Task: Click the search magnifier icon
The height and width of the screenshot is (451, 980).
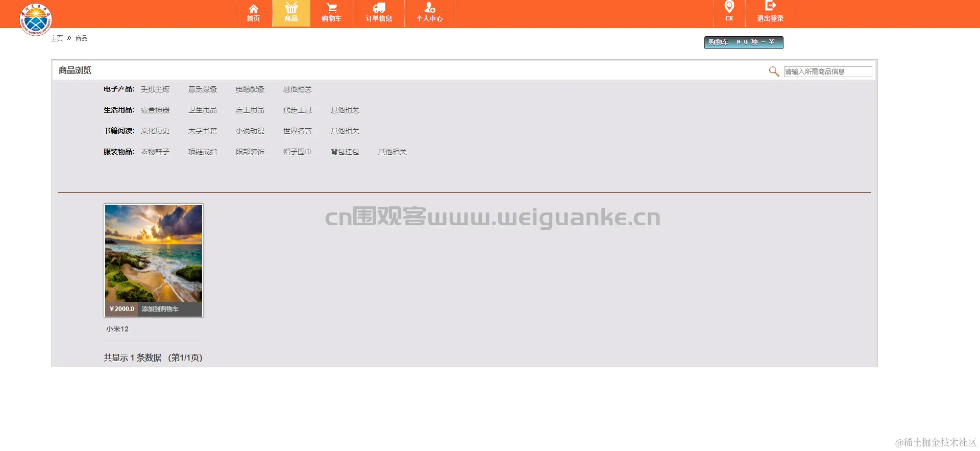Action: coord(774,72)
